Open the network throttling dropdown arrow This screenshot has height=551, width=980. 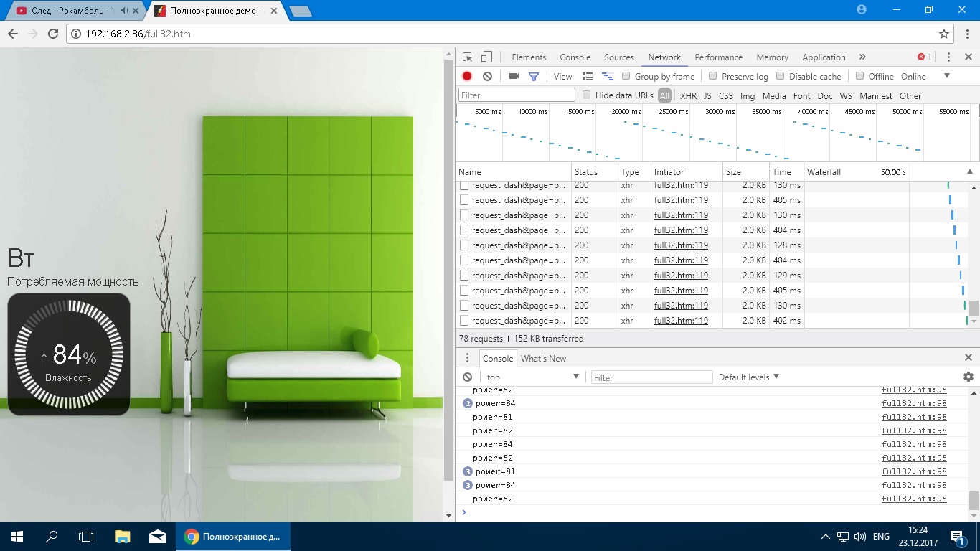pos(946,76)
